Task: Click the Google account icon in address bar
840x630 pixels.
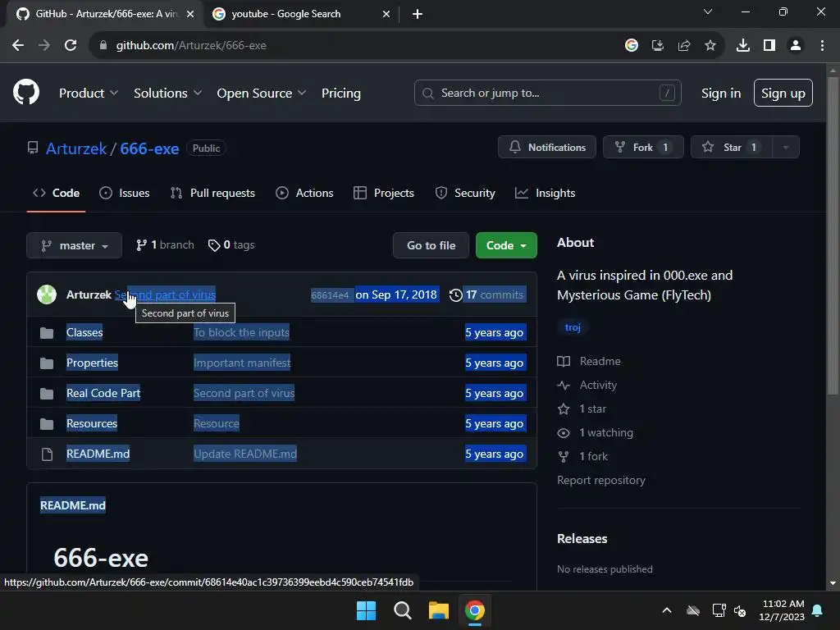Action: (632, 46)
